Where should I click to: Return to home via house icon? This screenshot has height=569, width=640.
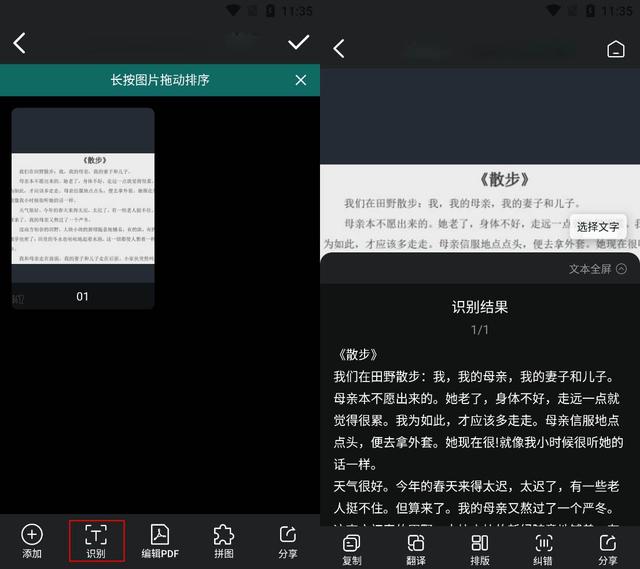[x=616, y=49]
